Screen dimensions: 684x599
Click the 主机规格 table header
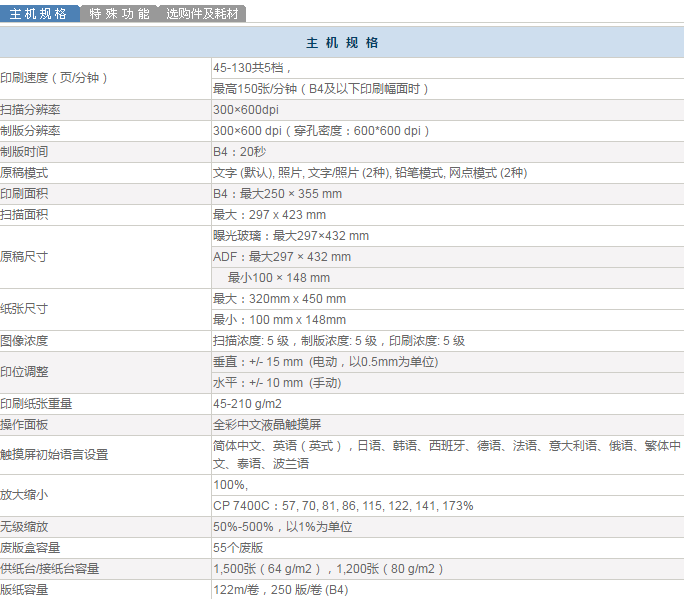[342, 42]
